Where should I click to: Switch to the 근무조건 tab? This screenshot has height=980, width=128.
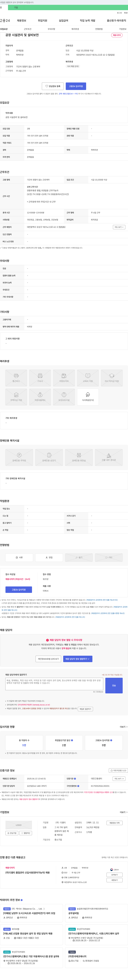(x=28, y=29)
